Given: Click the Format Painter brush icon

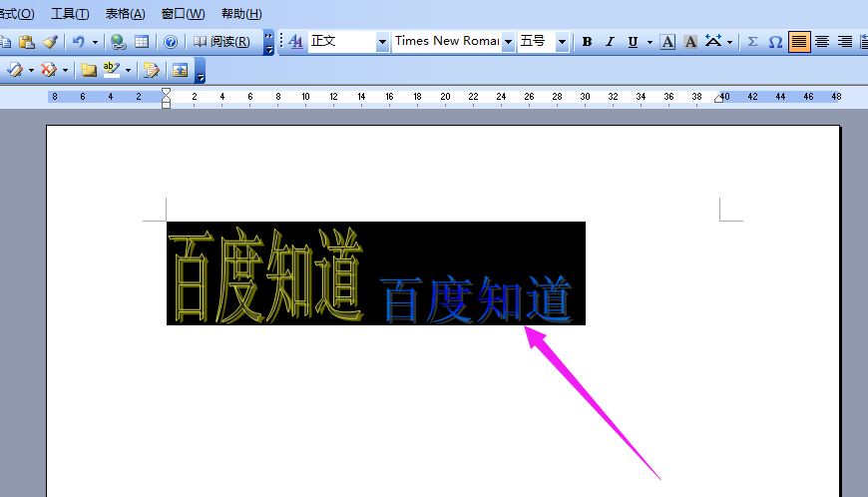Looking at the screenshot, I should click(x=50, y=42).
